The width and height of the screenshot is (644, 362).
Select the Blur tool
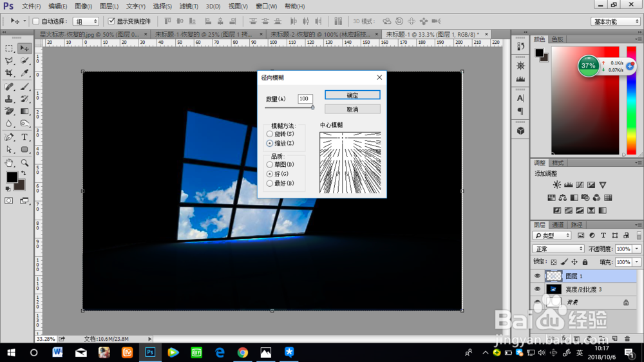[8, 124]
